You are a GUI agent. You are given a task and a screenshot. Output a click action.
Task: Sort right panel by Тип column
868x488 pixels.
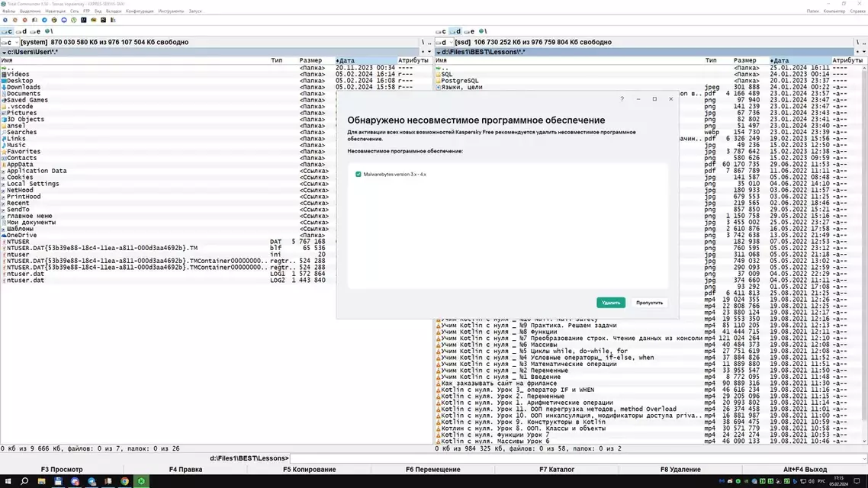pyautogui.click(x=711, y=60)
